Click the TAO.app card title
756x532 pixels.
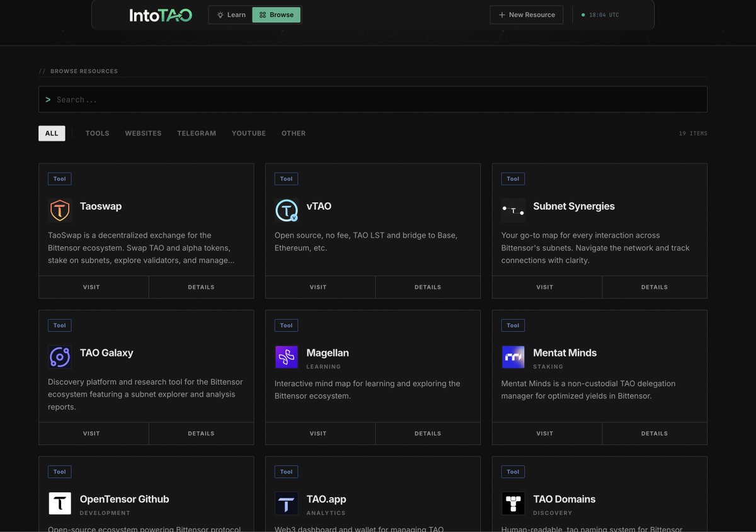click(x=326, y=499)
